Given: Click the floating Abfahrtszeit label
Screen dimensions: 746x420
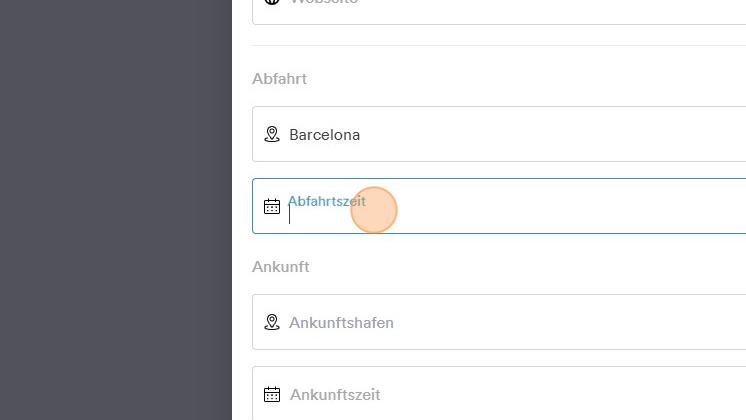Looking at the screenshot, I should pos(327,201).
